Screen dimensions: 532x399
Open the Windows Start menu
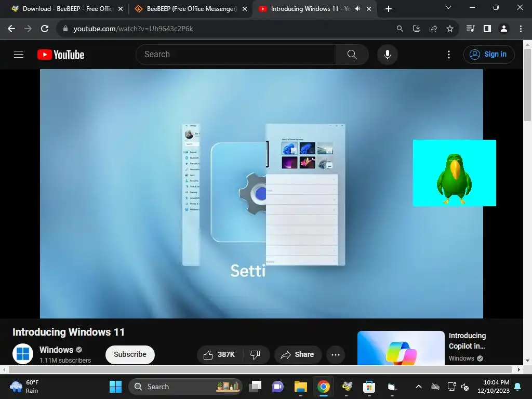(115, 387)
